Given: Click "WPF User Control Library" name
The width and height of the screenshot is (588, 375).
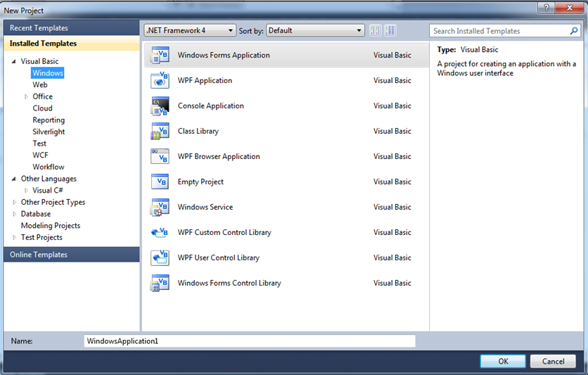Looking at the screenshot, I should tap(218, 258).
